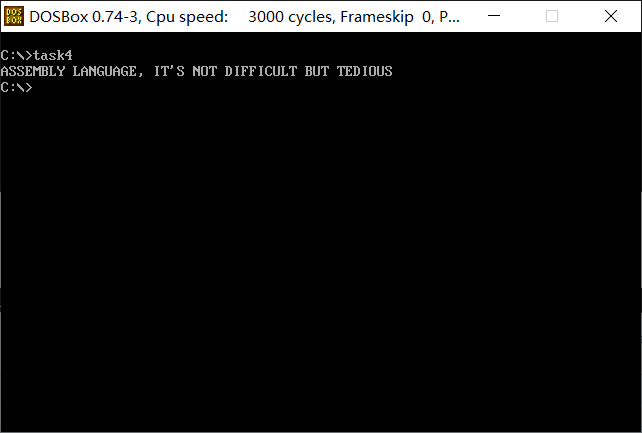Click the first C:\> prompt line

tap(36, 55)
